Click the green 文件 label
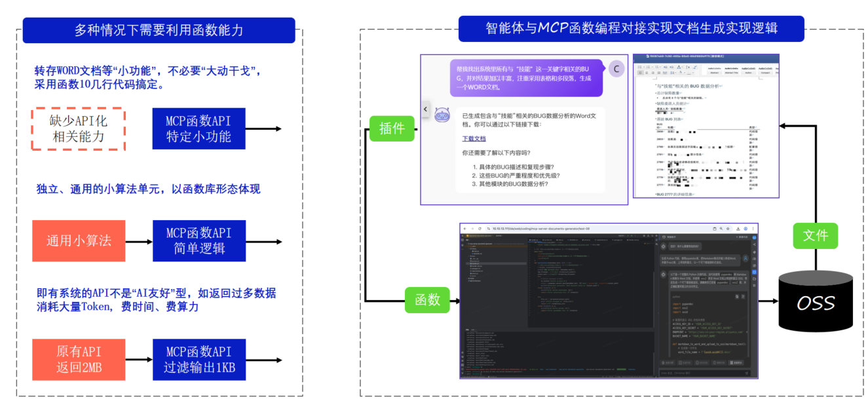This screenshot has width=868, height=401. pos(815,235)
